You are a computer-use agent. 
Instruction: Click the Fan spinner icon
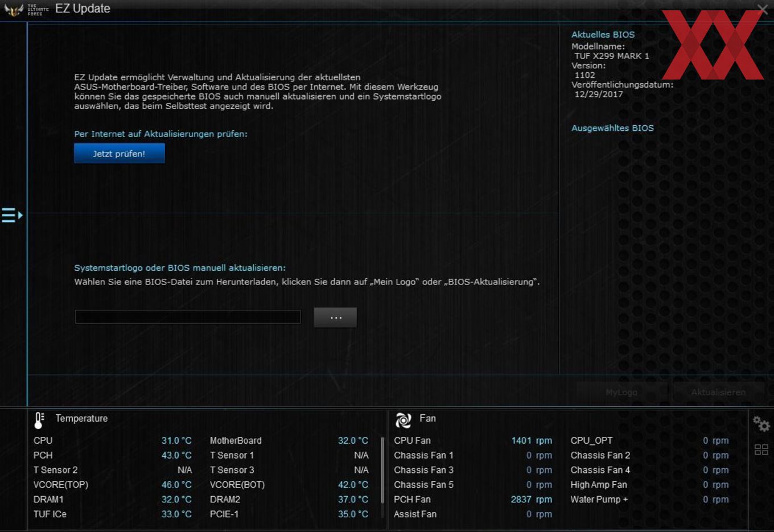pyautogui.click(x=403, y=420)
